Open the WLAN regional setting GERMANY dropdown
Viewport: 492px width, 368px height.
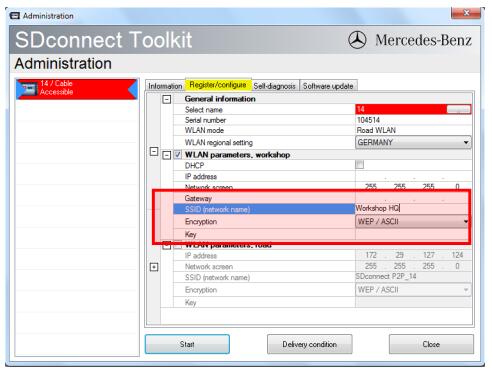413,142
